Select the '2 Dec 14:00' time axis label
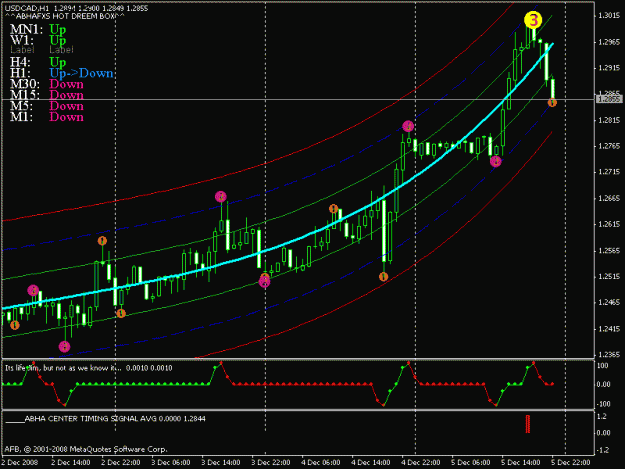This screenshot has width=625, height=469. 71,463
